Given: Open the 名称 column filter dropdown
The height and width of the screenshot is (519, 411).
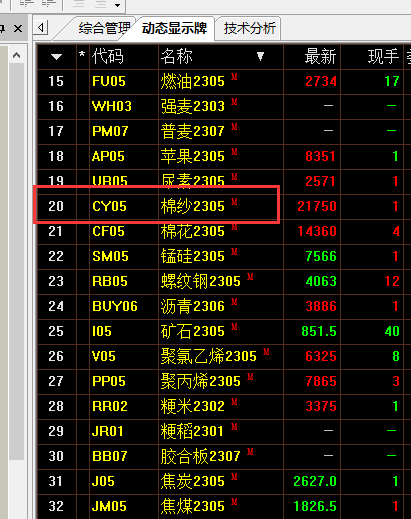Looking at the screenshot, I should tap(261, 56).
